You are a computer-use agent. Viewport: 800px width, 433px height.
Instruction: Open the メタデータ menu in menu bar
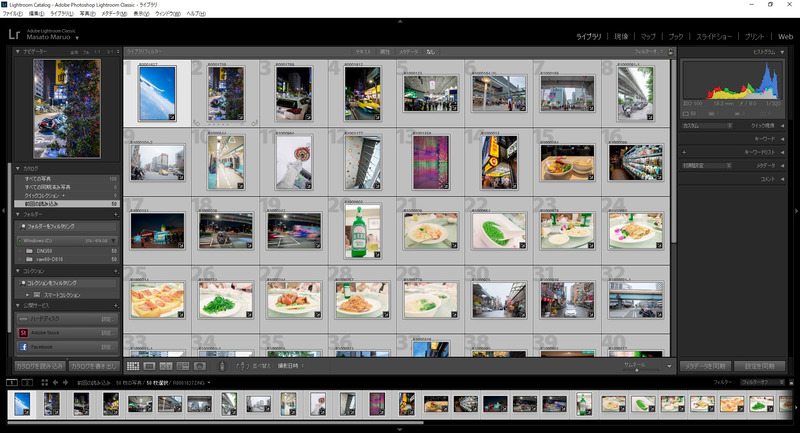click(114, 14)
